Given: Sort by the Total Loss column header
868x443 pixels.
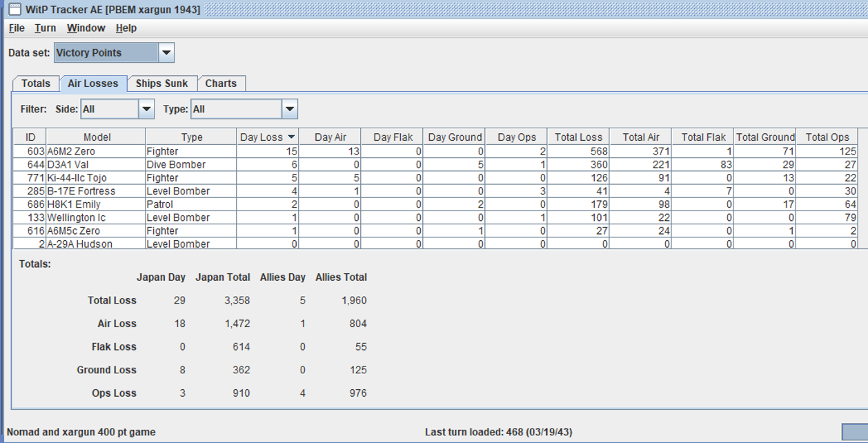Looking at the screenshot, I should click(578, 137).
